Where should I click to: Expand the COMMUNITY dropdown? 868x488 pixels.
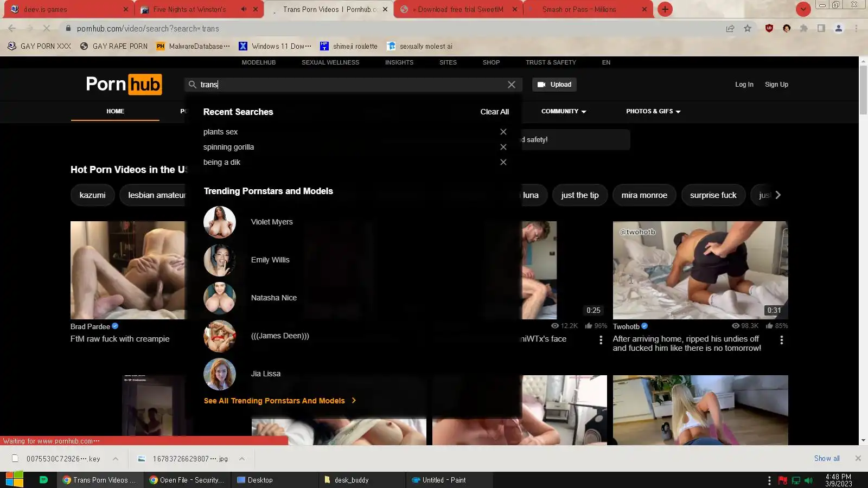pyautogui.click(x=564, y=111)
